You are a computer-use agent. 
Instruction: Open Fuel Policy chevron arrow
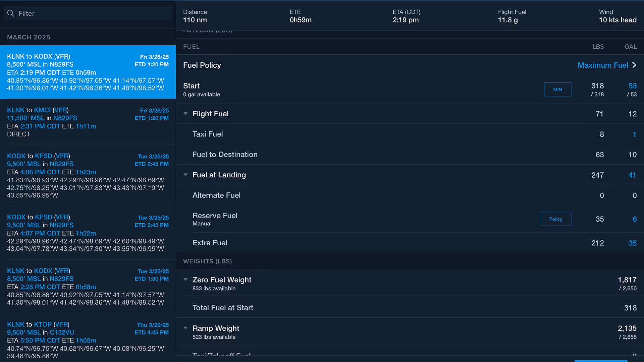point(634,65)
